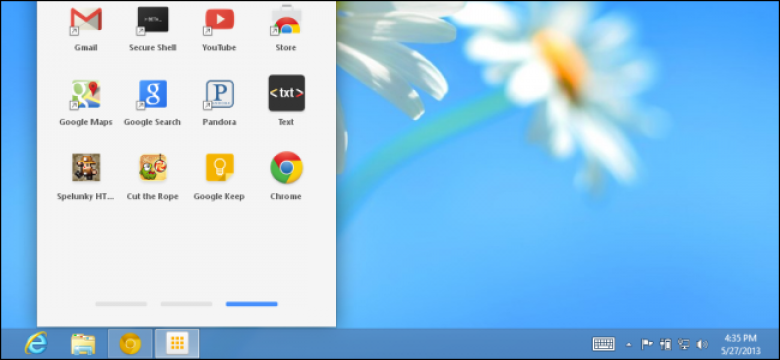Launch Google Keep
Viewport: 780px width, 360px height.
(x=219, y=168)
